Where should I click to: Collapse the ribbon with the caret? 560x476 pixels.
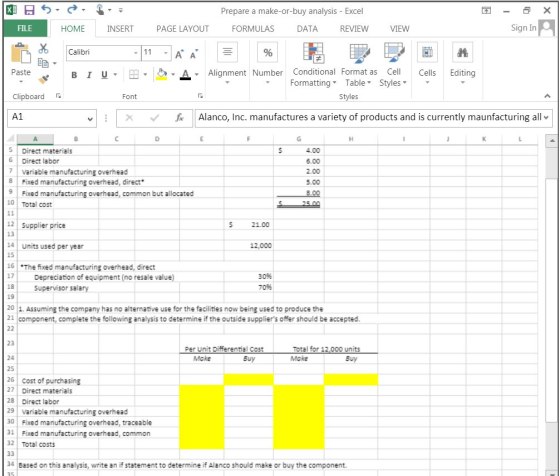coord(547,96)
